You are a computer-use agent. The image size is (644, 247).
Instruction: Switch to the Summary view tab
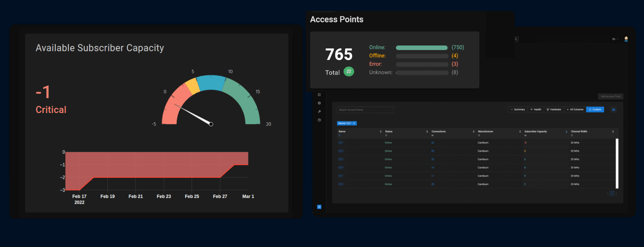point(518,109)
